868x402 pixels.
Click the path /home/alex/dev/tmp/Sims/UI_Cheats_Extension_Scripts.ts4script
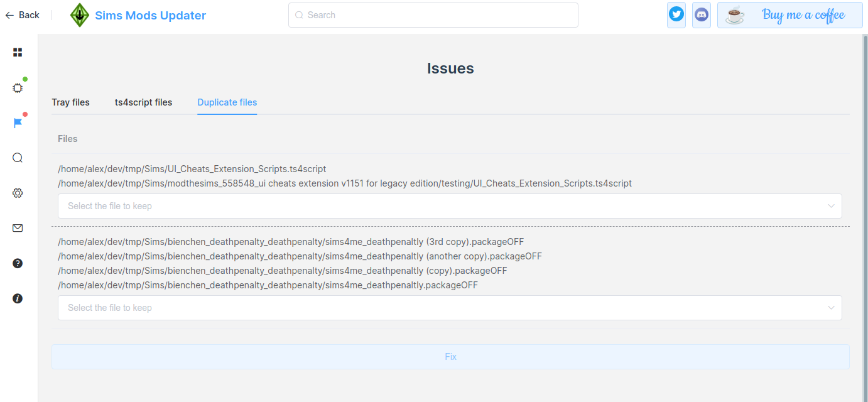click(192, 169)
